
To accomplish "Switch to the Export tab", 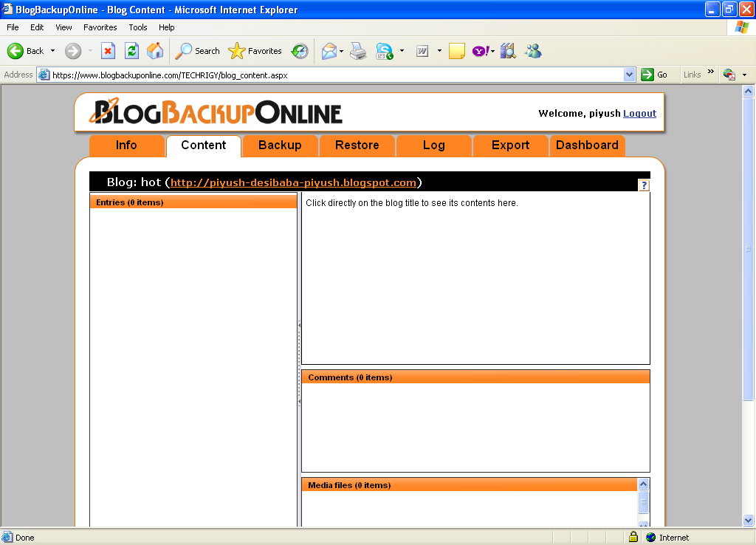I will tap(511, 145).
